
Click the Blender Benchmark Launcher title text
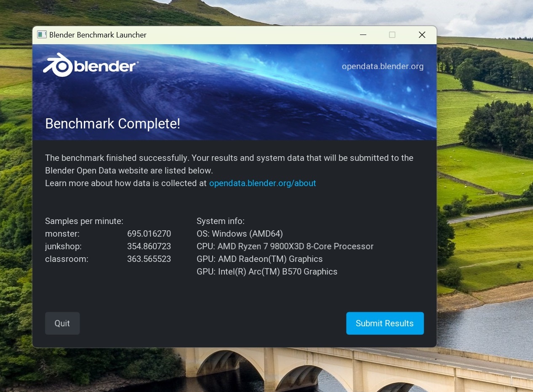coord(98,35)
